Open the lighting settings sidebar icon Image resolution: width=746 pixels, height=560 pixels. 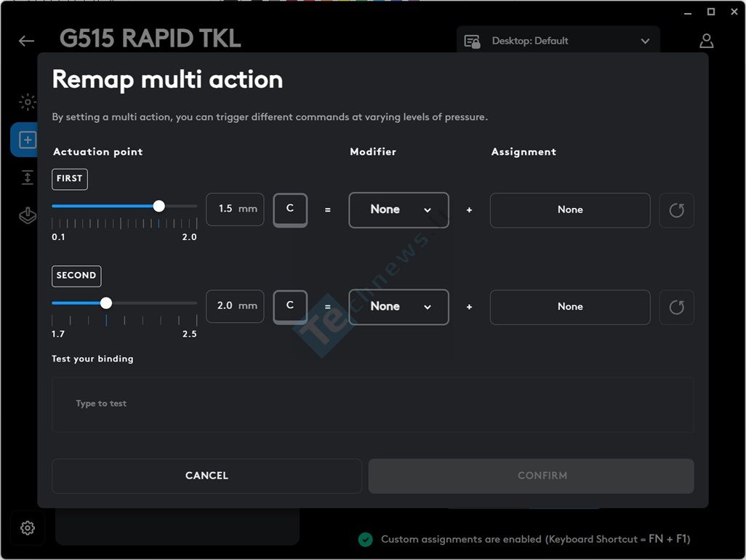[x=28, y=103]
